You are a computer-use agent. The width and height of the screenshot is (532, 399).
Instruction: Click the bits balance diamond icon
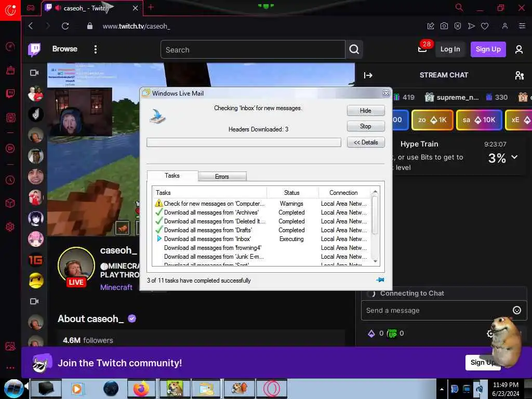click(371, 334)
